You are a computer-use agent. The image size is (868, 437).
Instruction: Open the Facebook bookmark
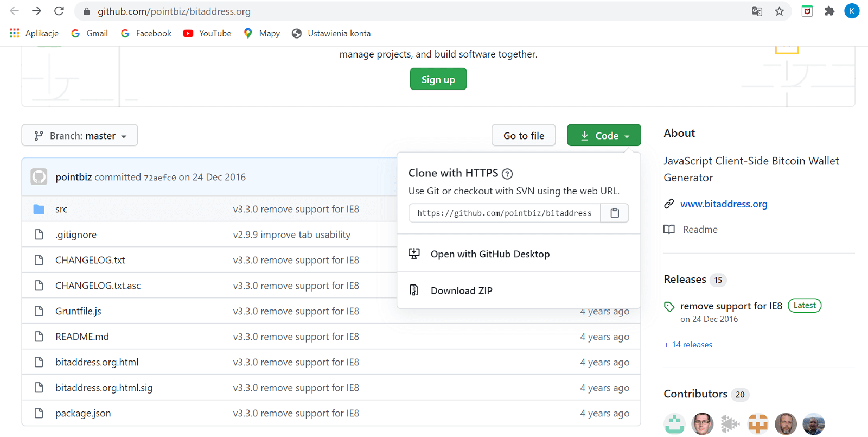[146, 33]
